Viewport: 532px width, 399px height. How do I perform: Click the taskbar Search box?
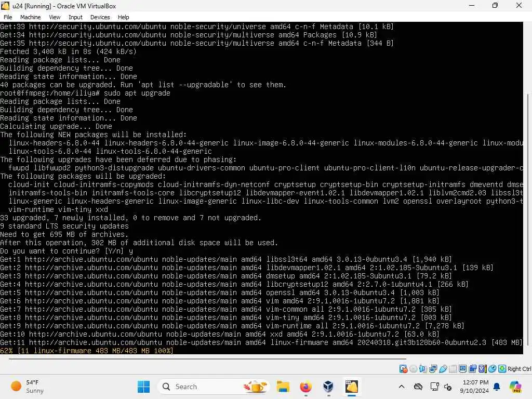tap(214, 387)
